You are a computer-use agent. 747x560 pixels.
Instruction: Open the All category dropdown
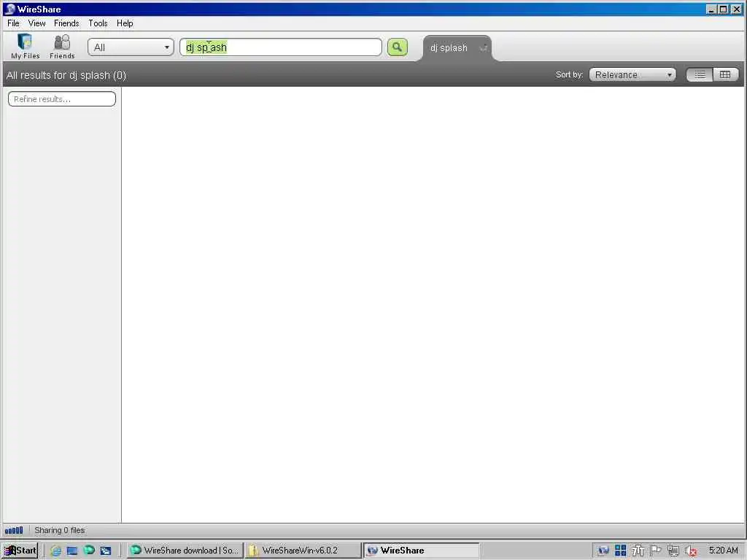131,47
